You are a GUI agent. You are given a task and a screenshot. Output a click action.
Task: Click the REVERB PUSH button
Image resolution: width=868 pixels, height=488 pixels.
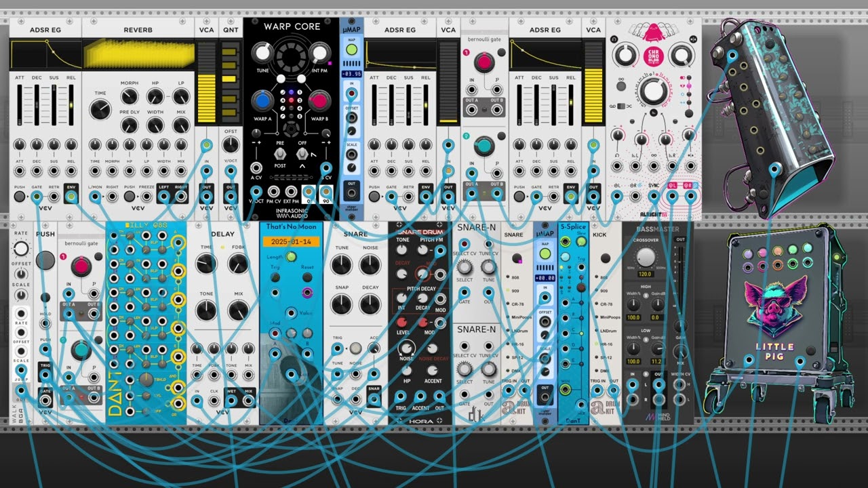pyautogui.click(x=129, y=197)
